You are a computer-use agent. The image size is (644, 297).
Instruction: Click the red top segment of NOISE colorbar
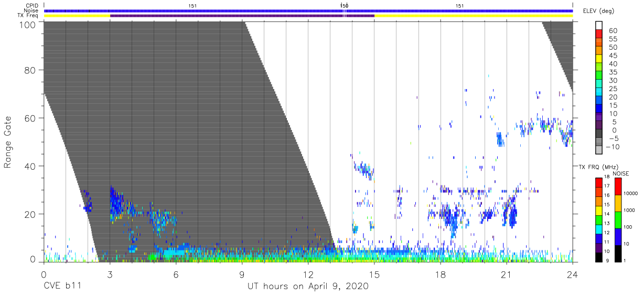[618, 186]
